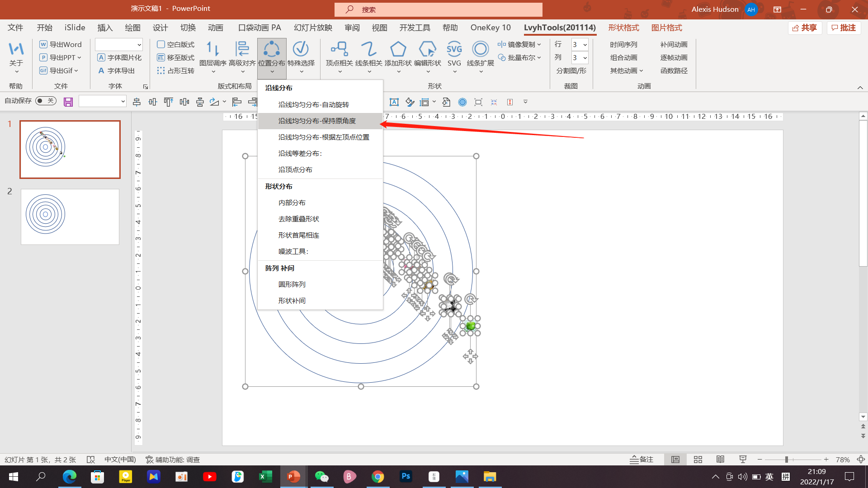Screen dimensions: 868x488
Task: Switch to slide sorter view icon
Action: pos(698,460)
